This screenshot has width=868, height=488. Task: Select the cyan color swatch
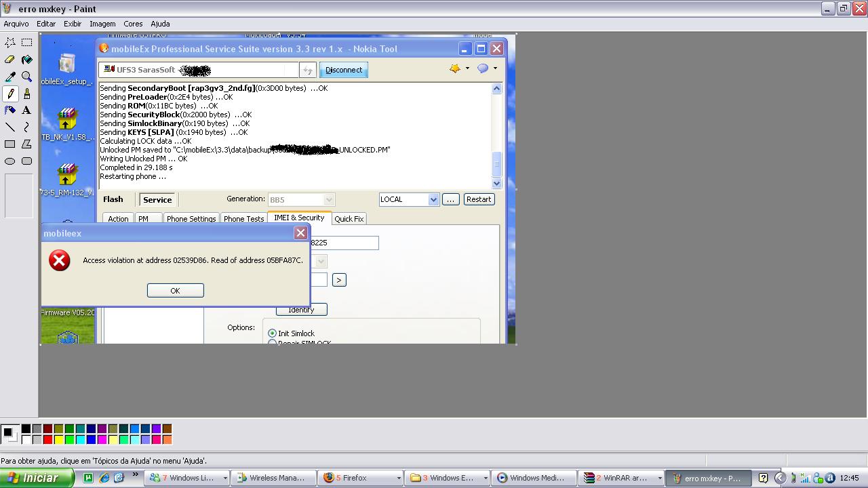click(80, 439)
